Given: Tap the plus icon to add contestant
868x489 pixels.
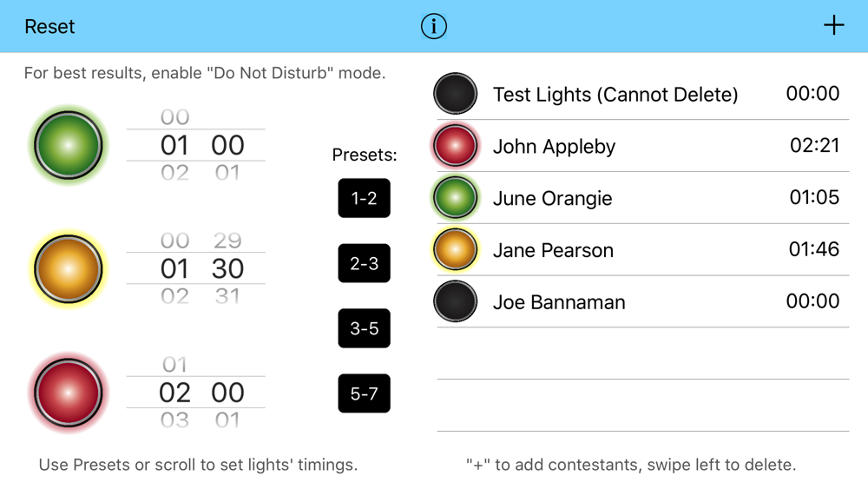Looking at the screenshot, I should click(x=833, y=26).
